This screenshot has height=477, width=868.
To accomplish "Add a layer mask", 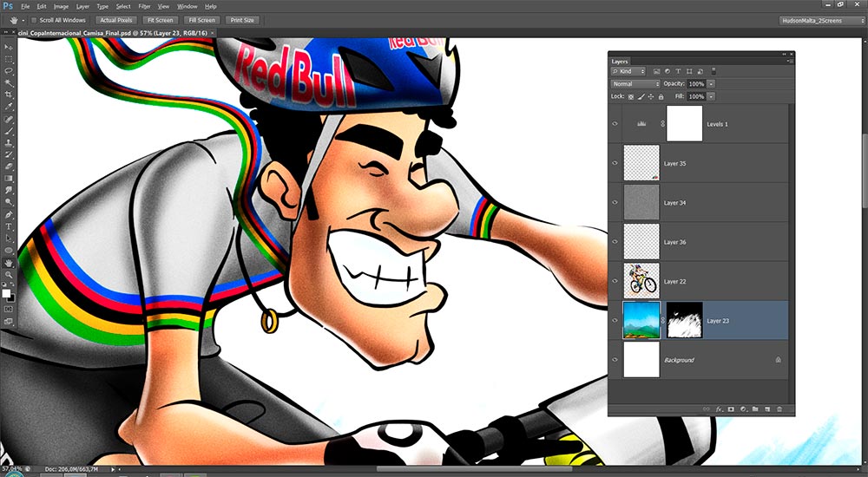I will point(731,409).
